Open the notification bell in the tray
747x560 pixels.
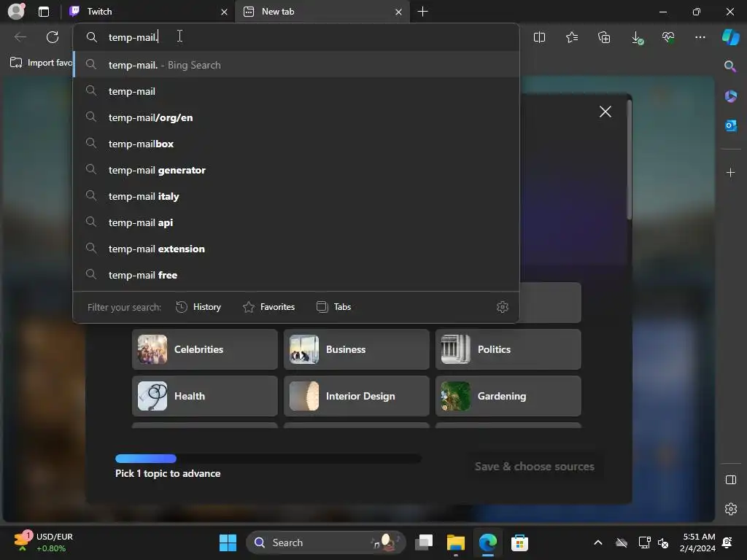click(727, 542)
